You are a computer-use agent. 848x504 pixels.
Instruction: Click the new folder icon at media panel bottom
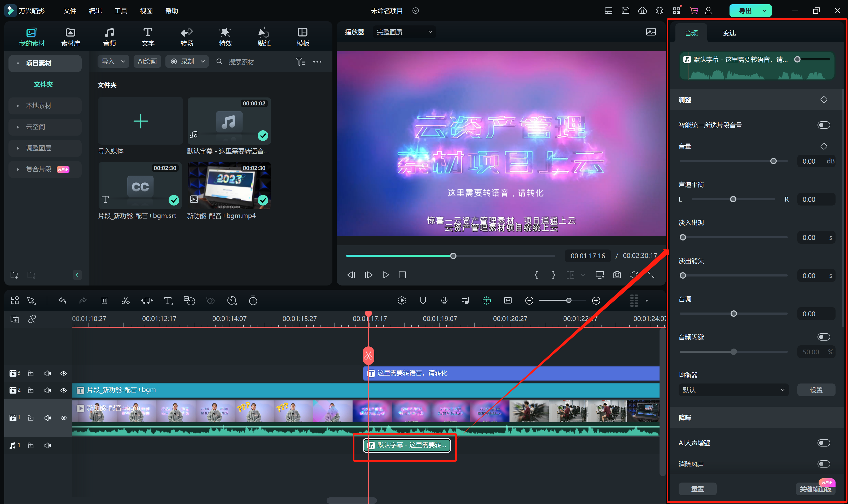[x=14, y=275]
